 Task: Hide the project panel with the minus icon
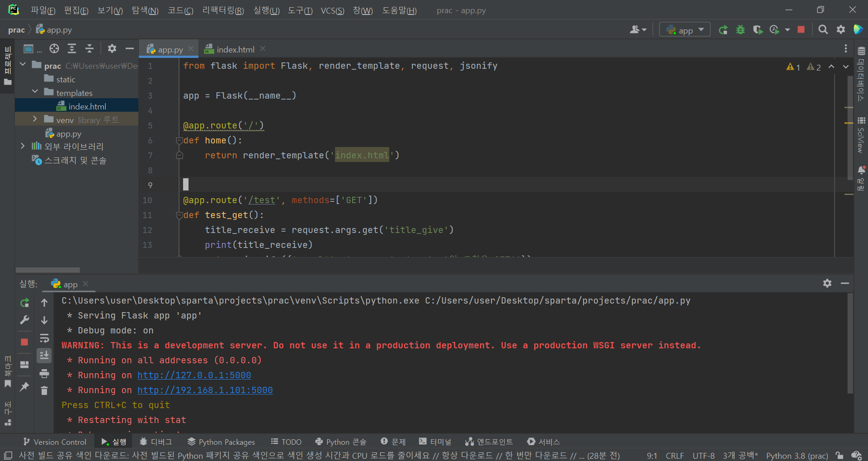130,48
